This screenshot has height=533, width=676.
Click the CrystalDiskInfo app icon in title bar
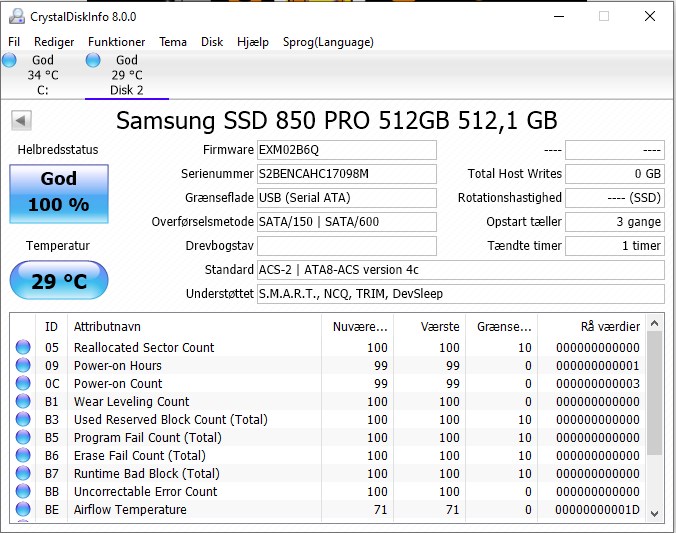[x=17, y=16]
